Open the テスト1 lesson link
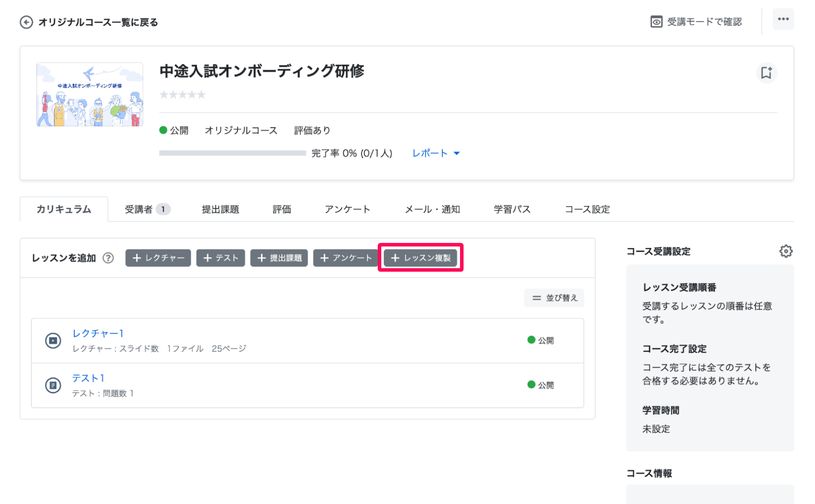This screenshot has height=504, width=815. (x=88, y=378)
